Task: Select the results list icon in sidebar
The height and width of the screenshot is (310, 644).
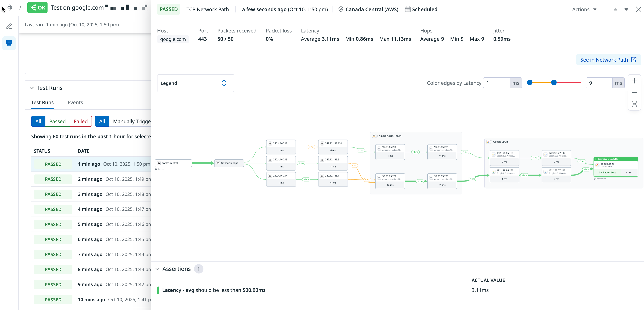Action: tap(9, 43)
